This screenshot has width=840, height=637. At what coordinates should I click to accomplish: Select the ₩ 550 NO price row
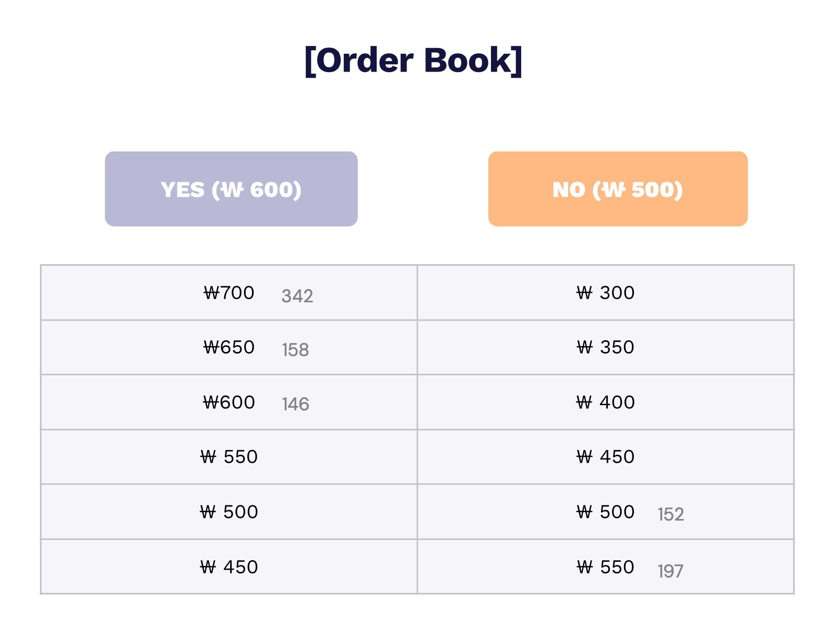click(x=606, y=567)
